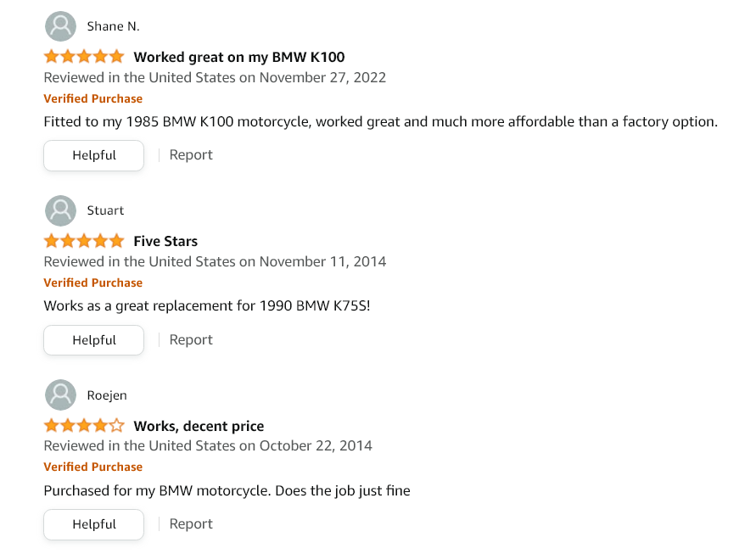Screen dimensions: 756x554
Task: Report Shane N.'s BMW K100 review
Action: click(x=191, y=155)
